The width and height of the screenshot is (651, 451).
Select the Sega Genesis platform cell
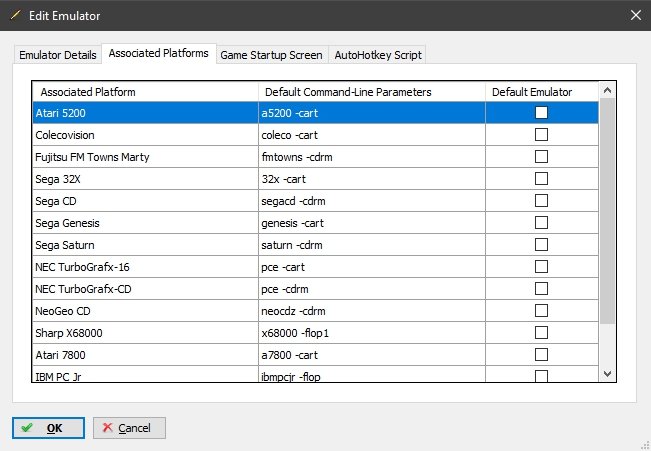pyautogui.click(x=145, y=223)
